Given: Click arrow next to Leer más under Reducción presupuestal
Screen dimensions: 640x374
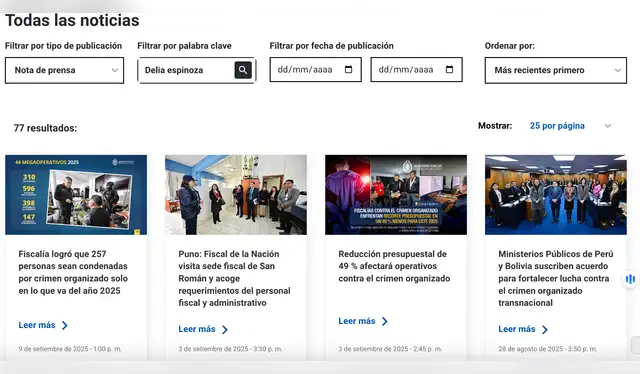Looking at the screenshot, I should click(x=384, y=321).
